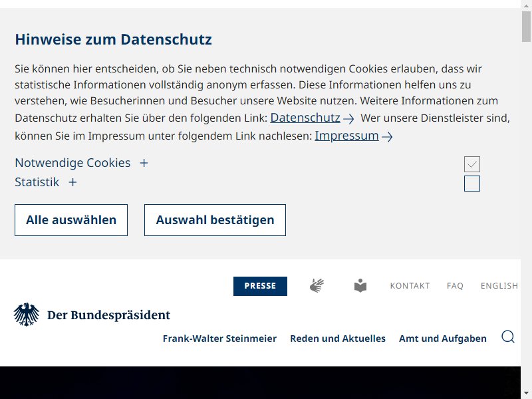Open the easy language book icon
The image size is (532, 399).
pyautogui.click(x=360, y=286)
